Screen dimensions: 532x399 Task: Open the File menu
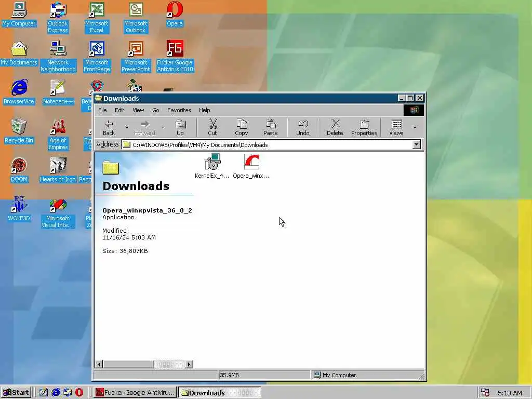pyautogui.click(x=102, y=110)
